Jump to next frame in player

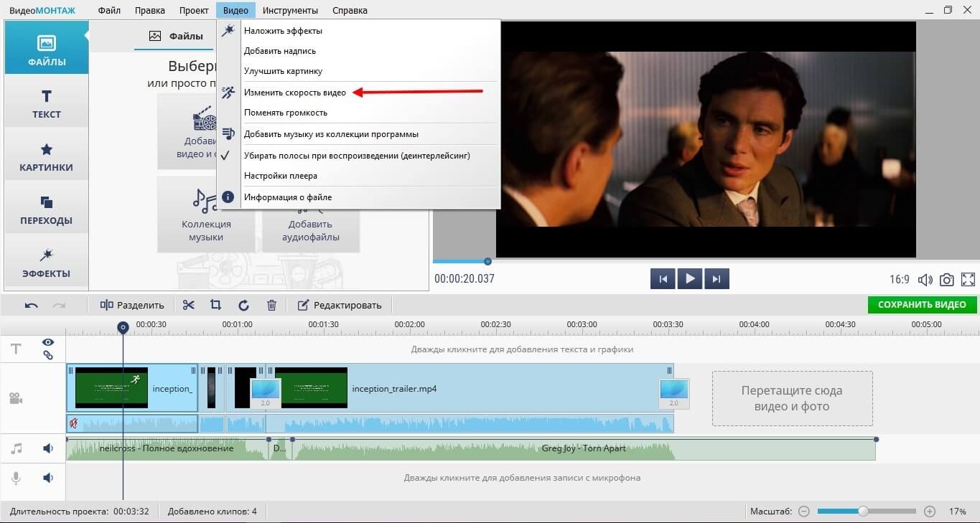tap(717, 279)
